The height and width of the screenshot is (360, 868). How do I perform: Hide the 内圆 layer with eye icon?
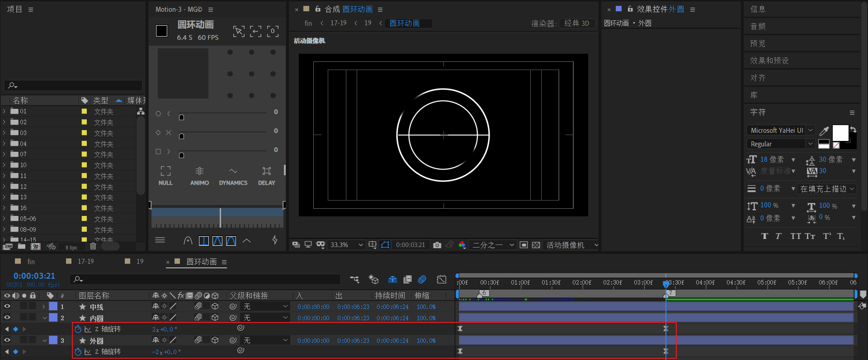(x=7, y=318)
